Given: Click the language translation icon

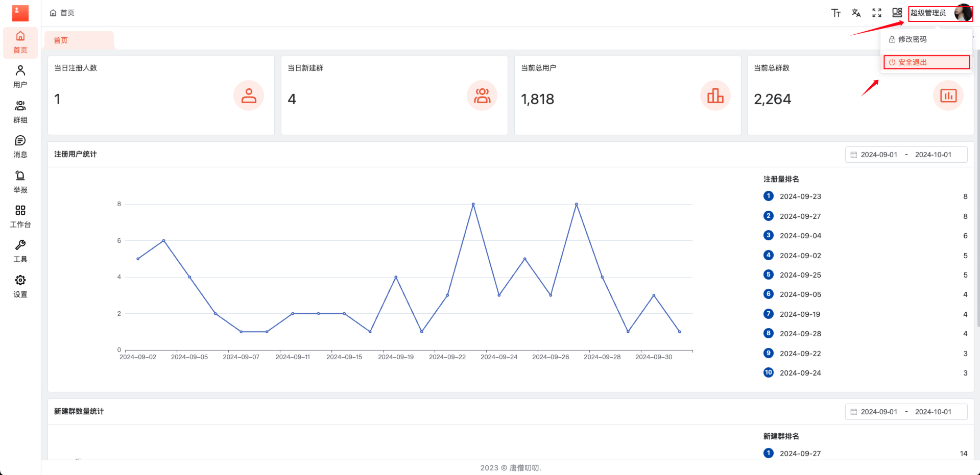Looking at the screenshot, I should tap(856, 13).
